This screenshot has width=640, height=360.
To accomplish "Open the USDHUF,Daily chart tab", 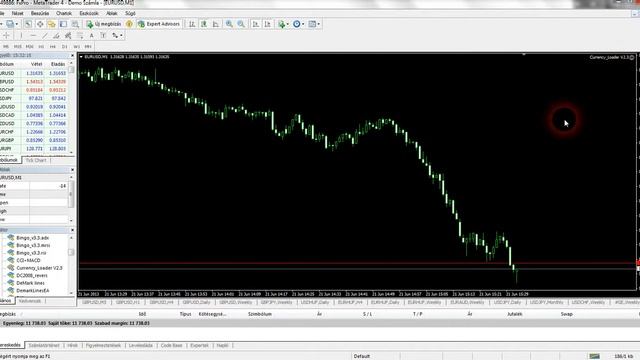I will [315, 302].
